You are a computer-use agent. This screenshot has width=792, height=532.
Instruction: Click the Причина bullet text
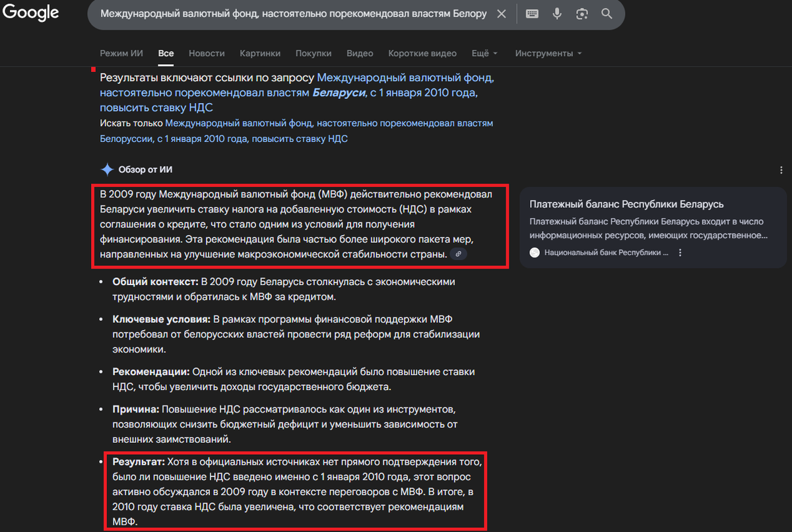284,424
